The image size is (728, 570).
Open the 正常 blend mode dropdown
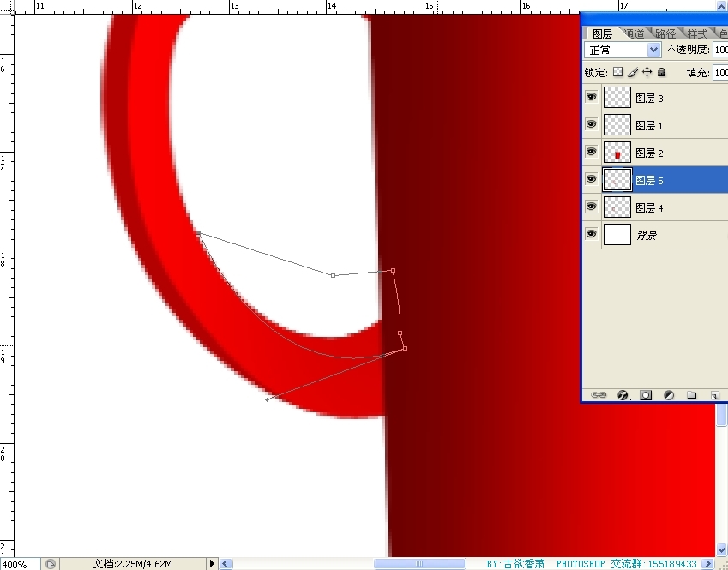[623, 50]
